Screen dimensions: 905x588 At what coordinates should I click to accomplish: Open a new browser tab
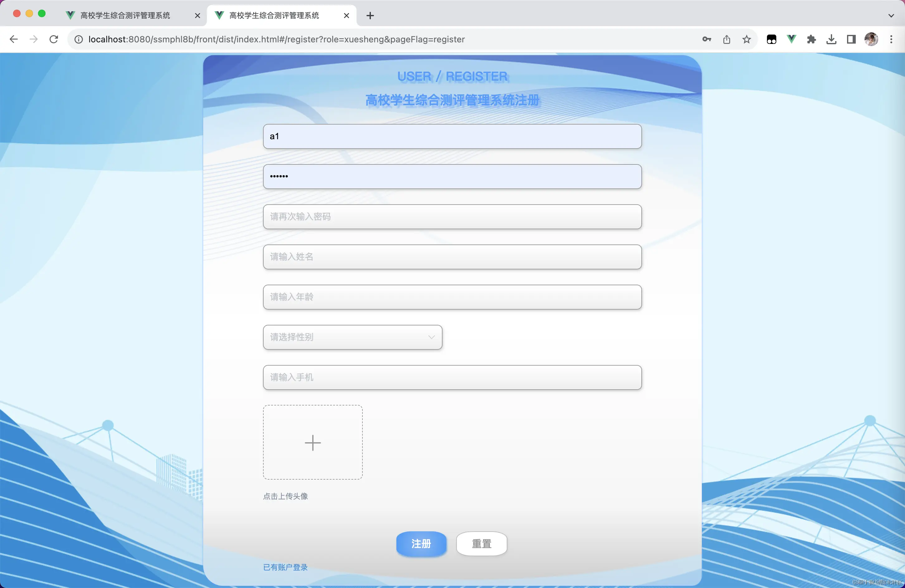(x=370, y=16)
